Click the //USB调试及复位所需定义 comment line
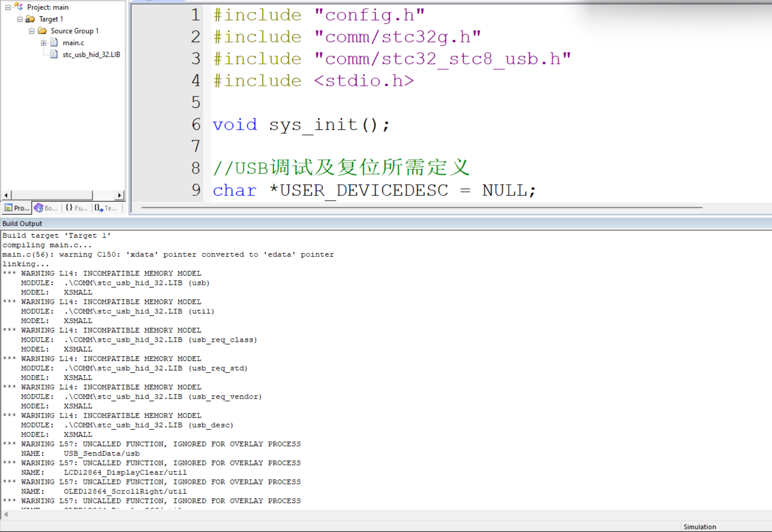Image resolution: width=772 pixels, height=532 pixels. click(342, 168)
